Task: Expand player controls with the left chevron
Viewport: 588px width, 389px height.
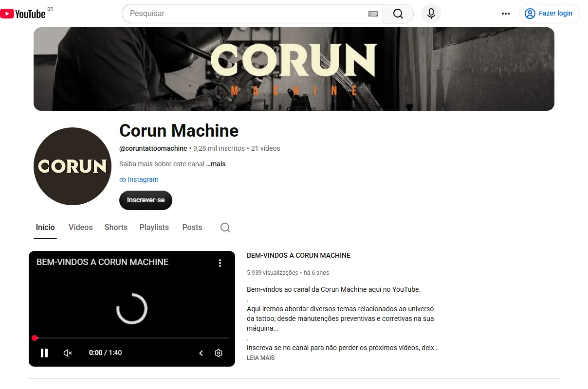Action: pos(201,353)
